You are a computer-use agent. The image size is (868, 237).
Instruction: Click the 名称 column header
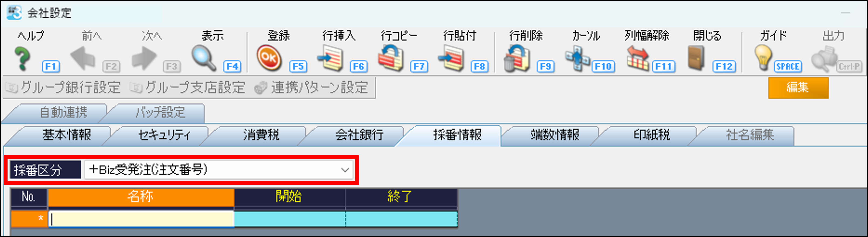[x=141, y=197]
